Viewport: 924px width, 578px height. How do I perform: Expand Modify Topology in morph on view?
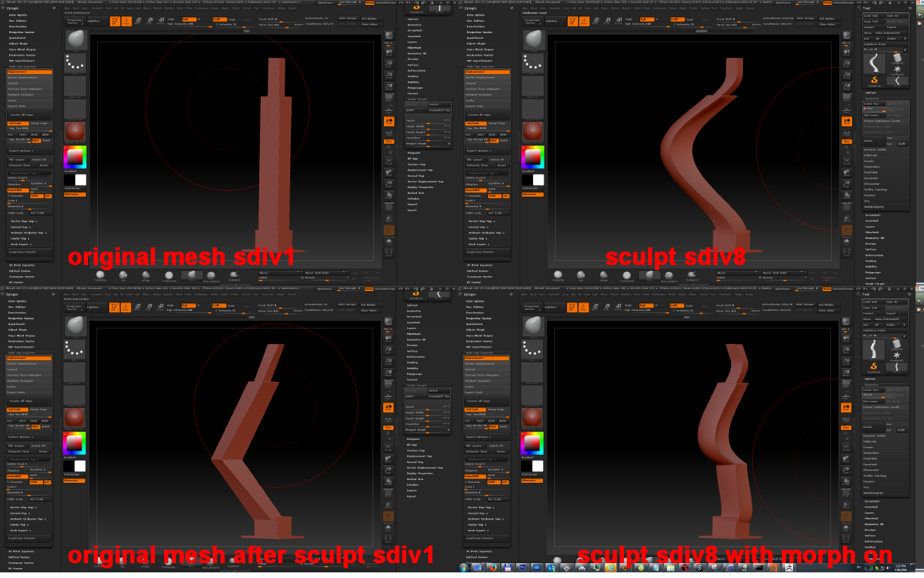click(x=875, y=476)
